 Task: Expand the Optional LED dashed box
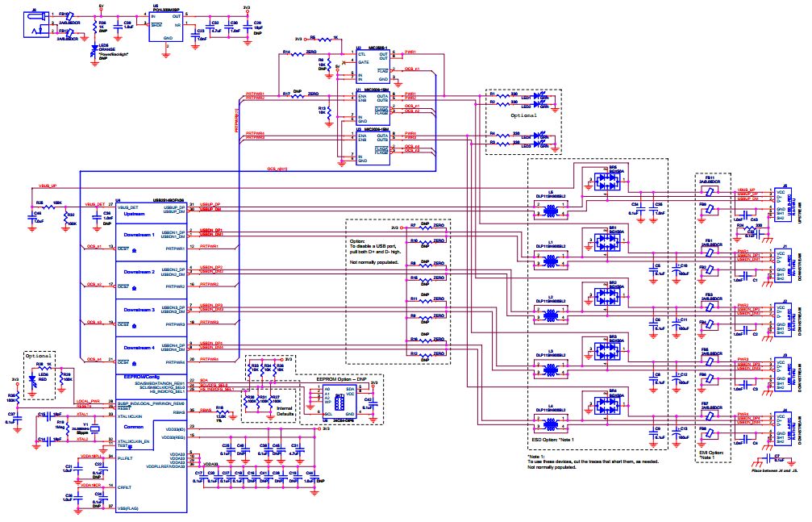point(523,115)
